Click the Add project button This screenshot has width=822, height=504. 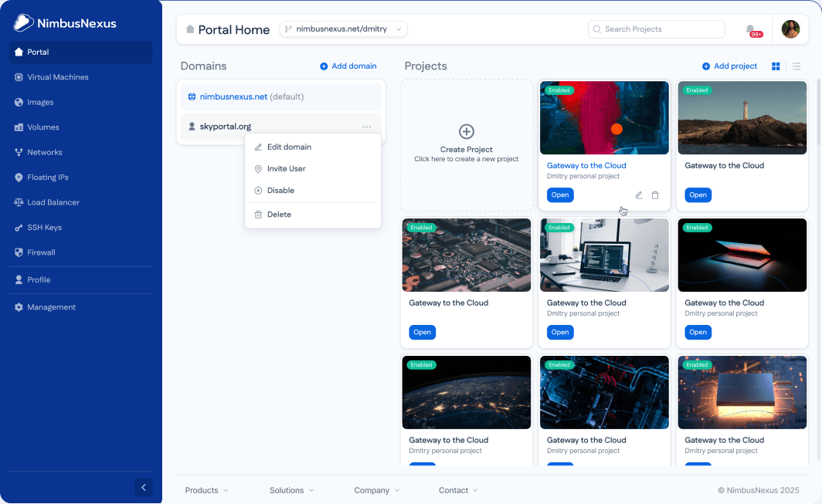(729, 66)
